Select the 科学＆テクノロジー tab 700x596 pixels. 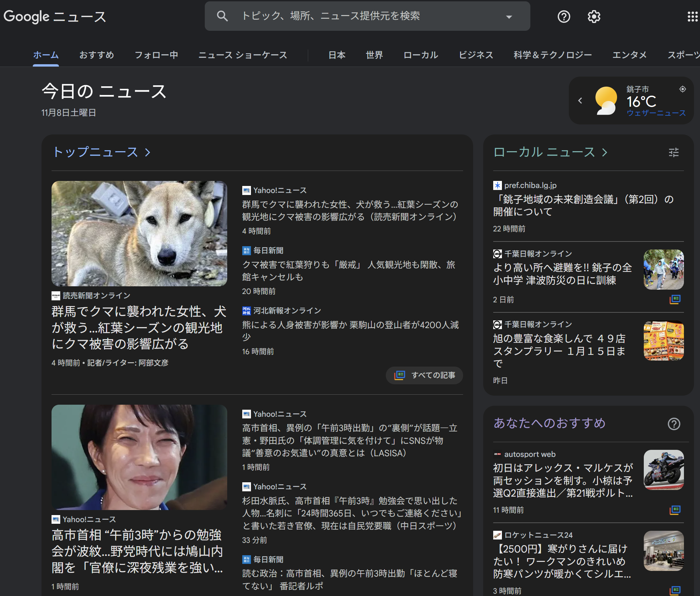[553, 55]
